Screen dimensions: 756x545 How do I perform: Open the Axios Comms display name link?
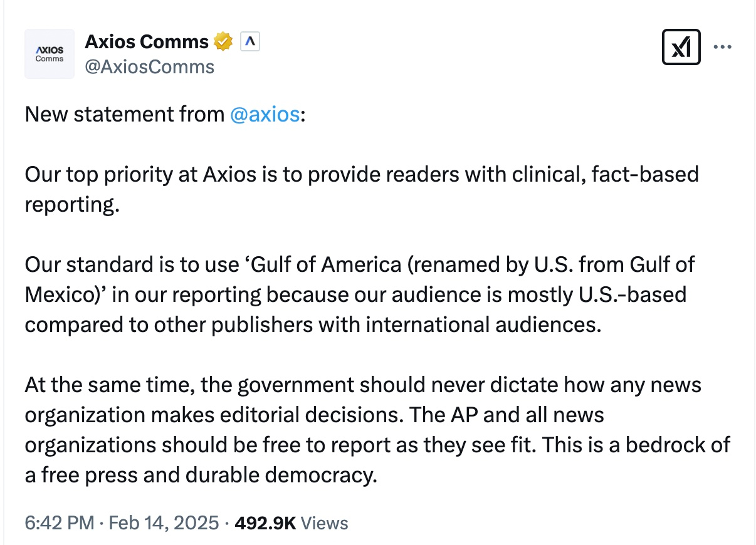(146, 42)
